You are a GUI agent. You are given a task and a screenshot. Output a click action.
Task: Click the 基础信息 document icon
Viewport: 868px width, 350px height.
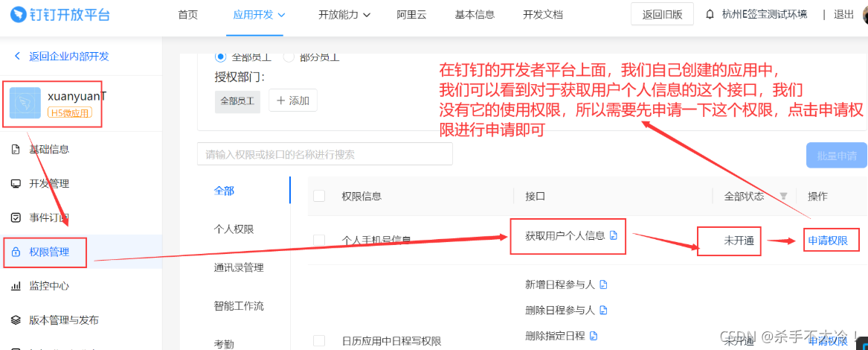coord(16,149)
